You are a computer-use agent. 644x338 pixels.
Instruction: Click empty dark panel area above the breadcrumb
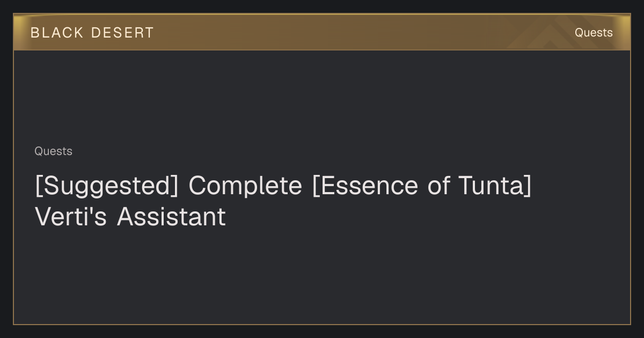click(x=322, y=97)
